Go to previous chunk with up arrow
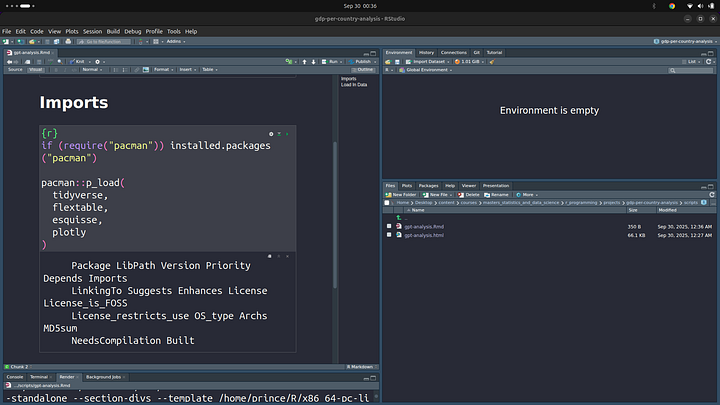Screen dimensions: 720x405 pos(304,62)
